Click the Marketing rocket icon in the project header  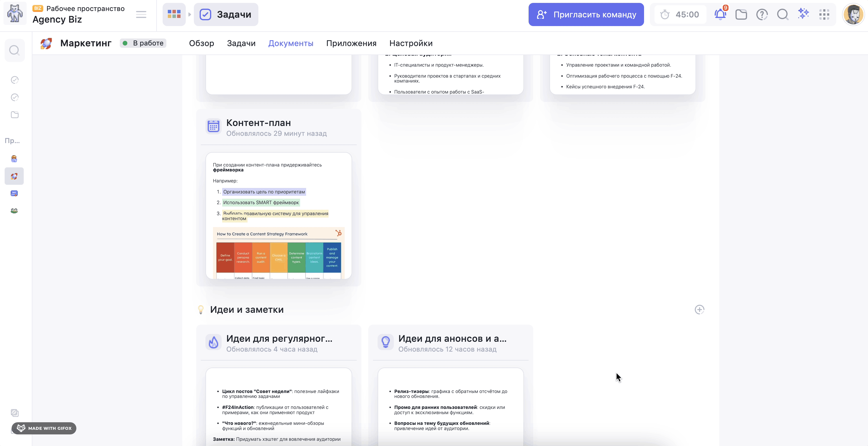(46, 43)
